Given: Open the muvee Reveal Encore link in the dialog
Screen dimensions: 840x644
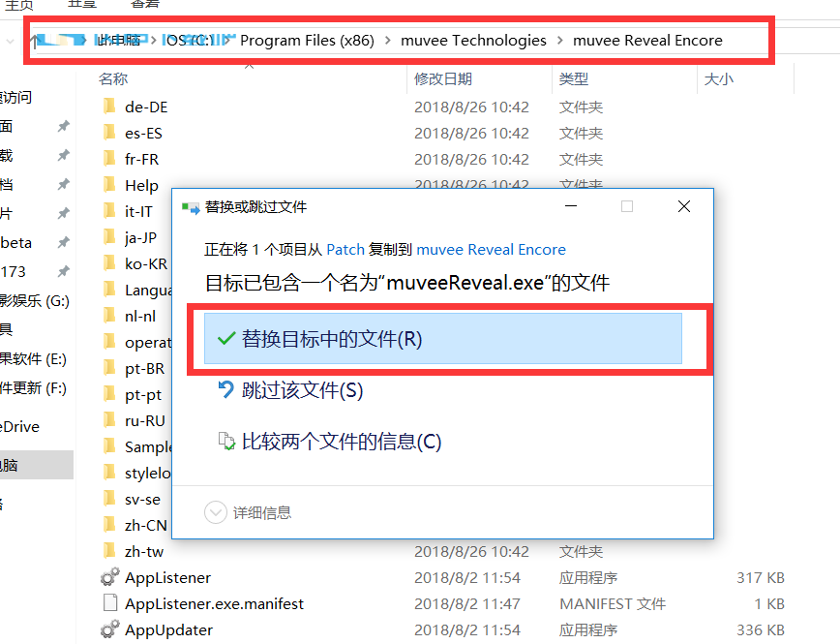Looking at the screenshot, I should point(492,249).
